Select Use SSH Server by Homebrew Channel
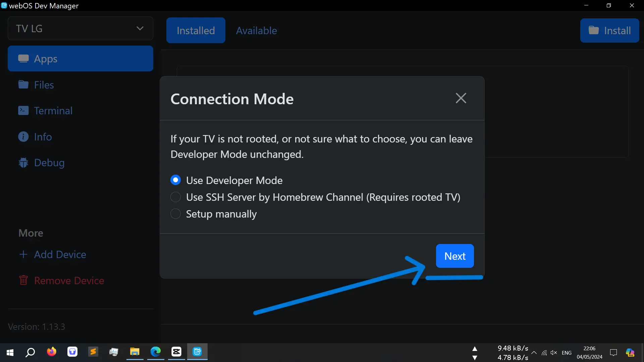The image size is (644, 362). [x=175, y=197]
